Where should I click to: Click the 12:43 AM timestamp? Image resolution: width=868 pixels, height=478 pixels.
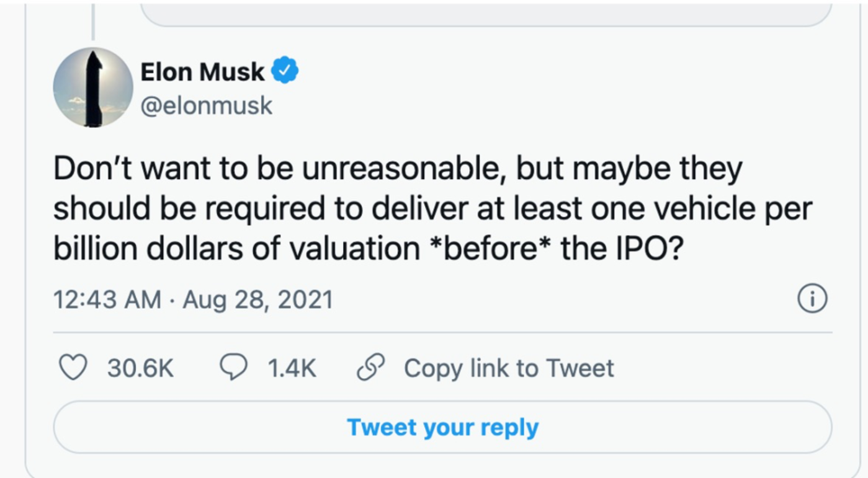107,300
